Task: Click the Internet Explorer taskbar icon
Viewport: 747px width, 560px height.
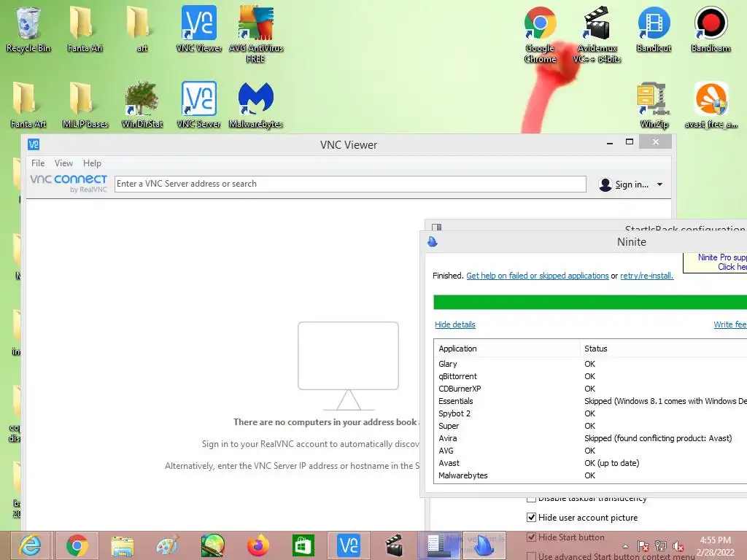Action: [29, 545]
